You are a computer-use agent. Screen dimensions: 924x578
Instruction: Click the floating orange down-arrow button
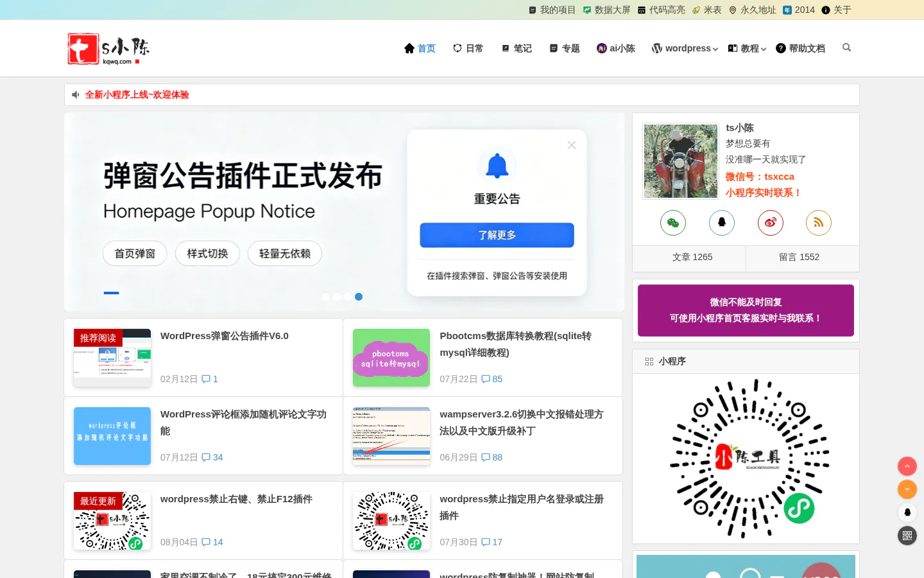[907, 489]
